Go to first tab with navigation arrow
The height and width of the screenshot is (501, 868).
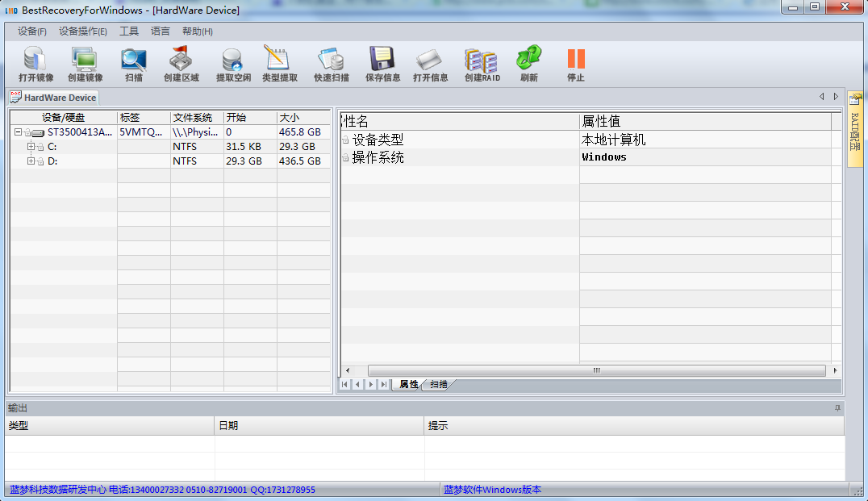[x=345, y=384]
